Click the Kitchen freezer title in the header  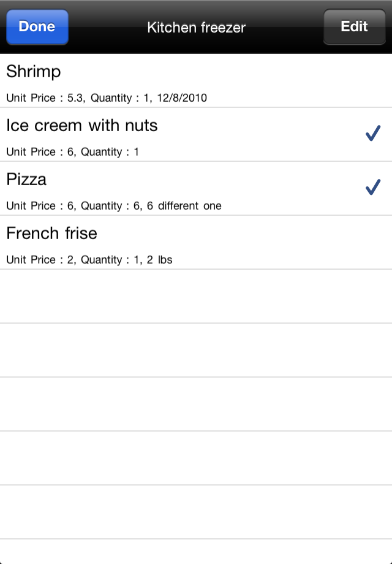click(196, 28)
